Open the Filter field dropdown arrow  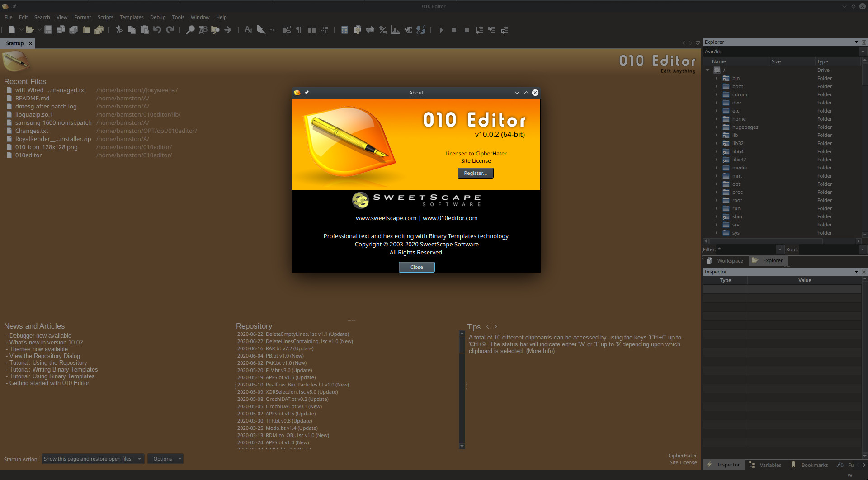(x=780, y=249)
